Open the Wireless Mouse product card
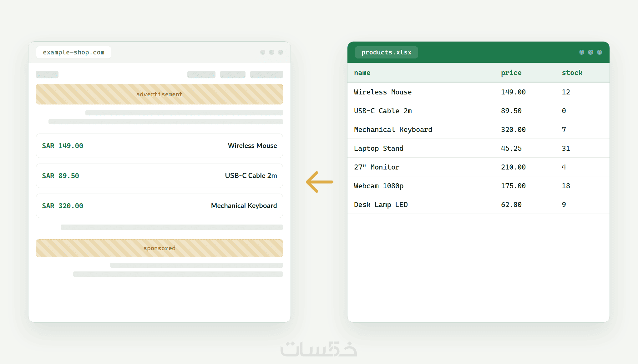Image resolution: width=638 pixels, height=364 pixels. pyautogui.click(x=159, y=146)
